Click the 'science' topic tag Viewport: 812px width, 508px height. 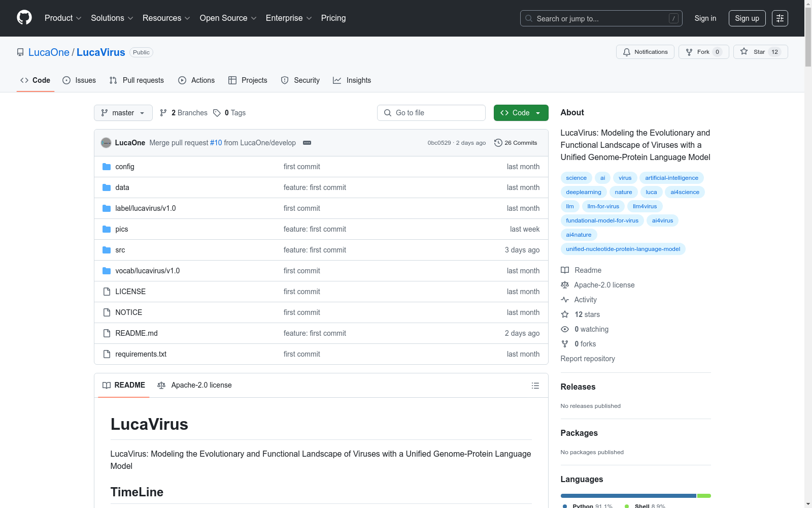coord(577,178)
